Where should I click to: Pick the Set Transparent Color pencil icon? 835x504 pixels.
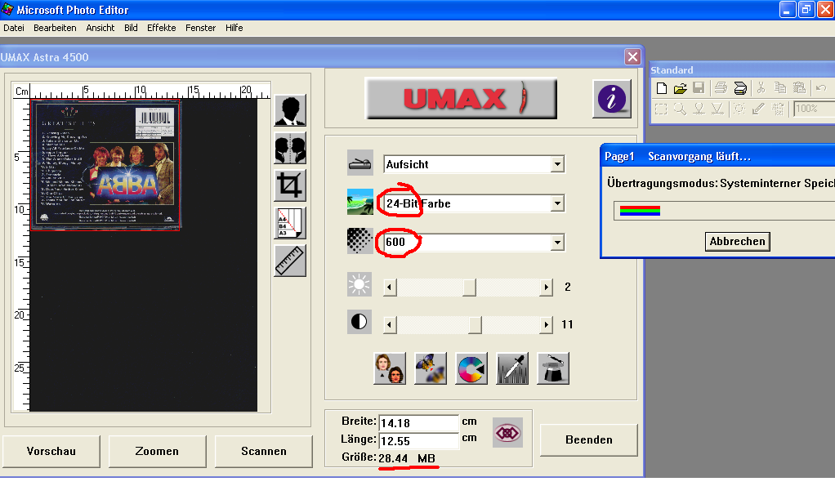759,109
